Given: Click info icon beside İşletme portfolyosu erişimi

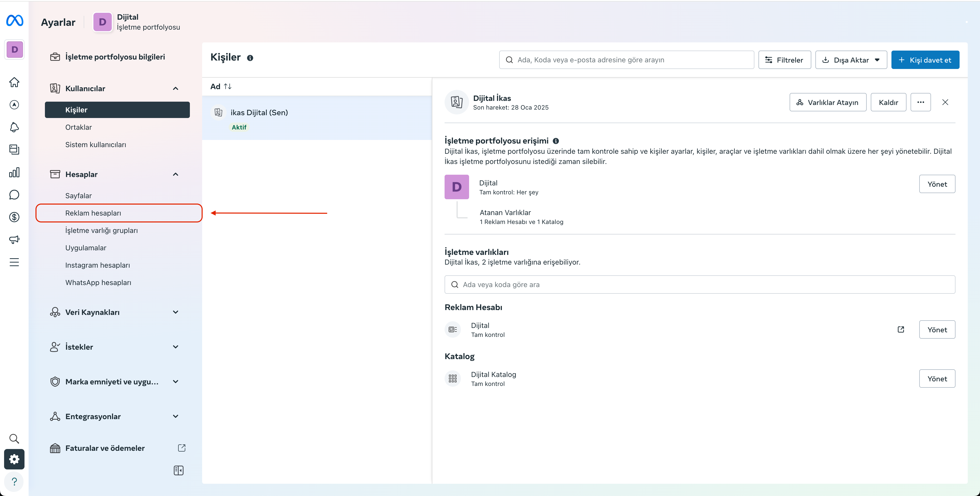Looking at the screenshot, I should pyautogui.click(x=556, y=141).
